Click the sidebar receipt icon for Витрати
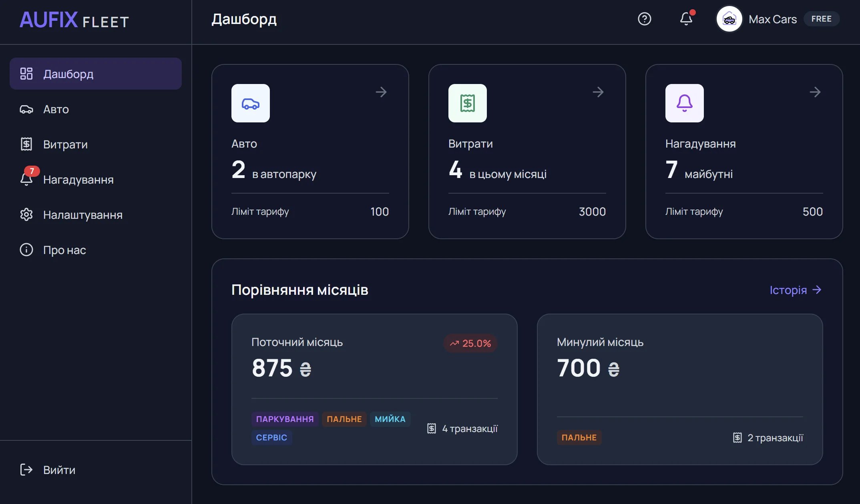Screen dimensions: 860x504 tap(26, 144)
